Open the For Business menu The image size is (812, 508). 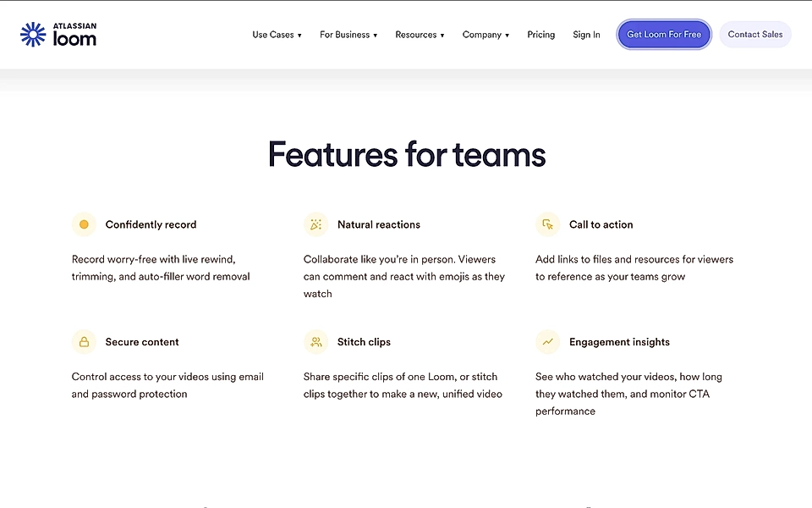pyautogui.click(x=348, y=35)
